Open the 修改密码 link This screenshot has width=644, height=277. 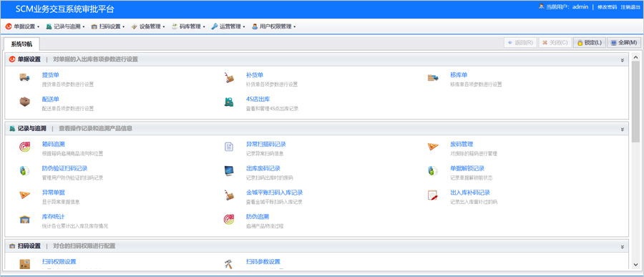click(607, 7)
